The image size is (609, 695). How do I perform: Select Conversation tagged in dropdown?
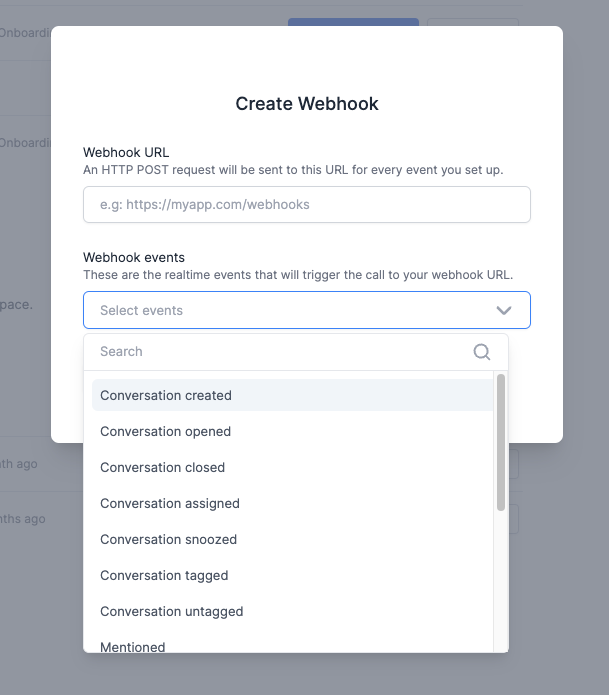point(293,575)
